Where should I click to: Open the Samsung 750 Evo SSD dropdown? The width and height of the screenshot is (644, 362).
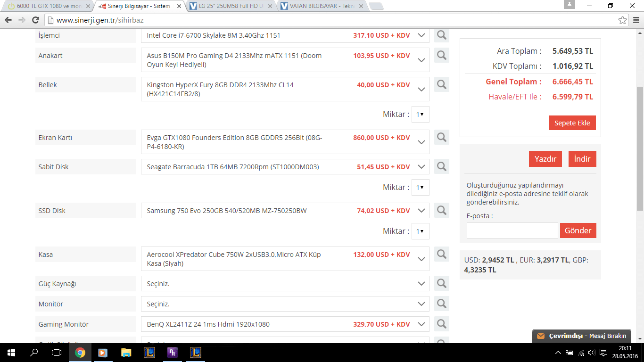(421, 211)
